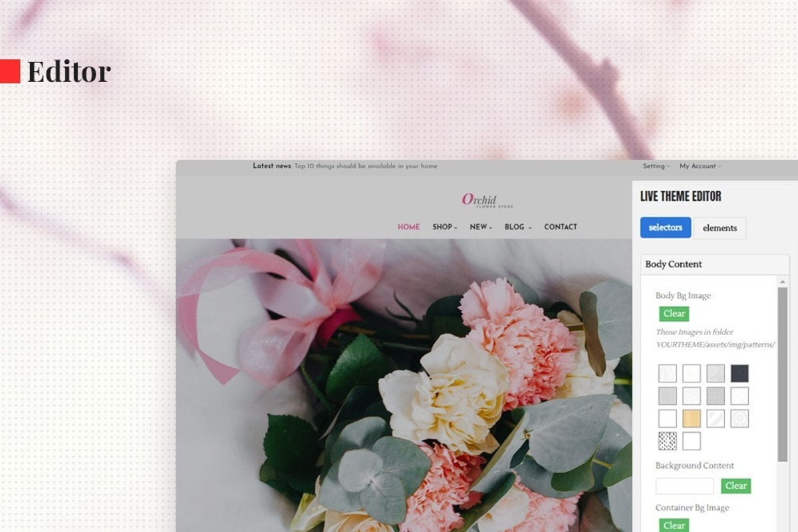The height and width of the screenshot is (532, 798).
Task: Click the 'LIVE THEME EDITOR' heading
Action: [x=680, y=196]
